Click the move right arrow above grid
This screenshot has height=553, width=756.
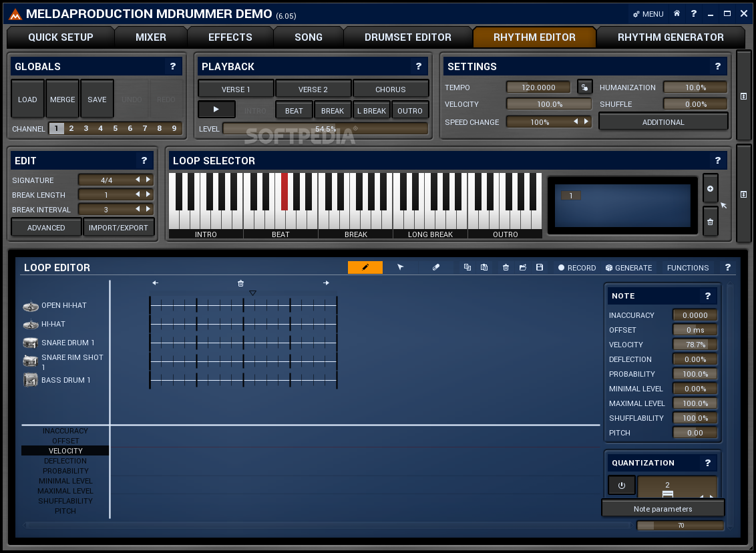pyautogui.click(x=326, y=283)
